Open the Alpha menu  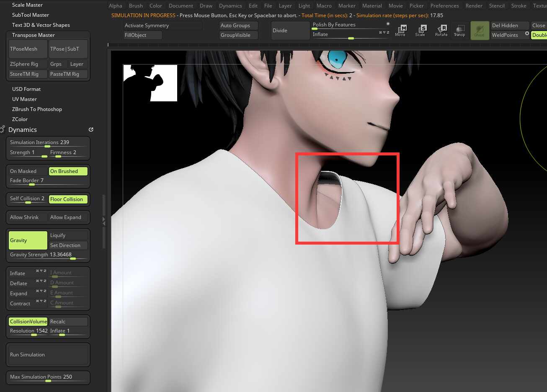pyautogui.click(x=116, y=5)
